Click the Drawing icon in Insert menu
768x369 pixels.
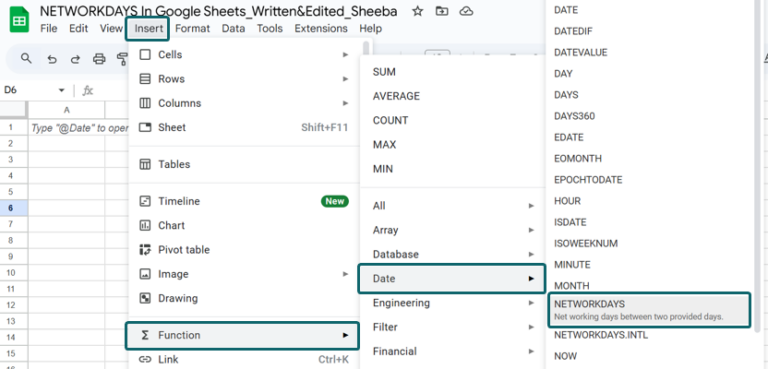[x=145, y=298]
